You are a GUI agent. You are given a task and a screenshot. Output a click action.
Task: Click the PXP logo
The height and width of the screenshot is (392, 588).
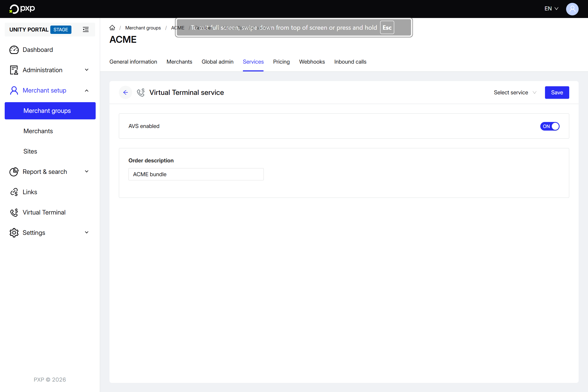pos(22,9)
